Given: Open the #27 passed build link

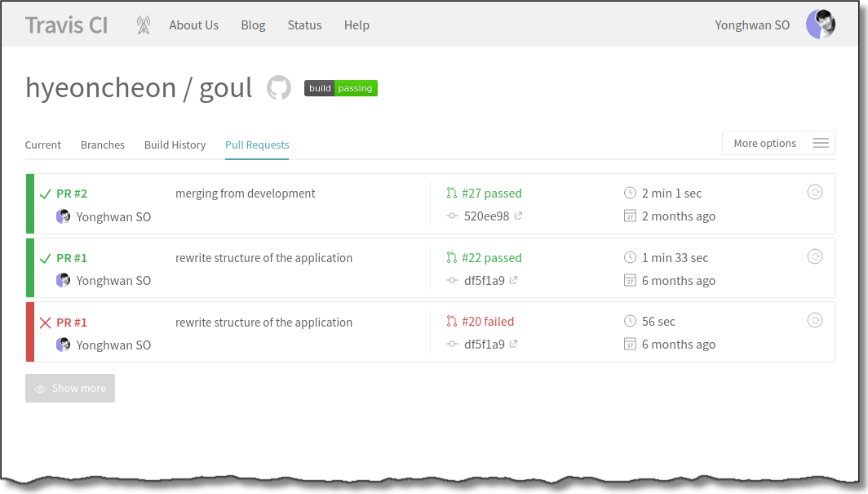Looking at the screenshot, I should [x=491, y=194].
